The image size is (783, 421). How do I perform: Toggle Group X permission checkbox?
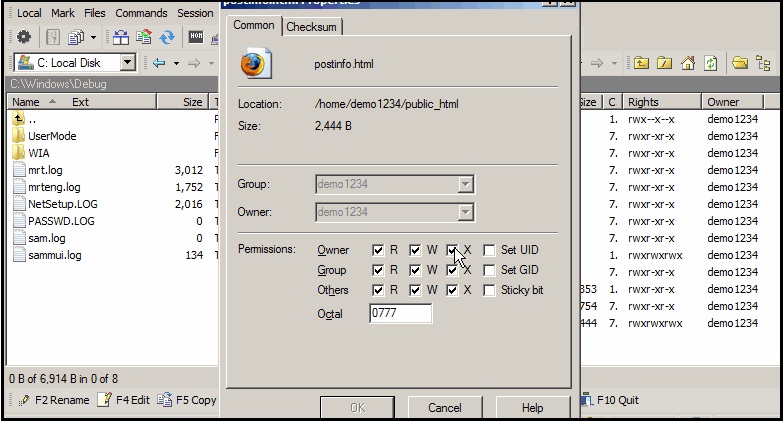(x=452, y=270)
